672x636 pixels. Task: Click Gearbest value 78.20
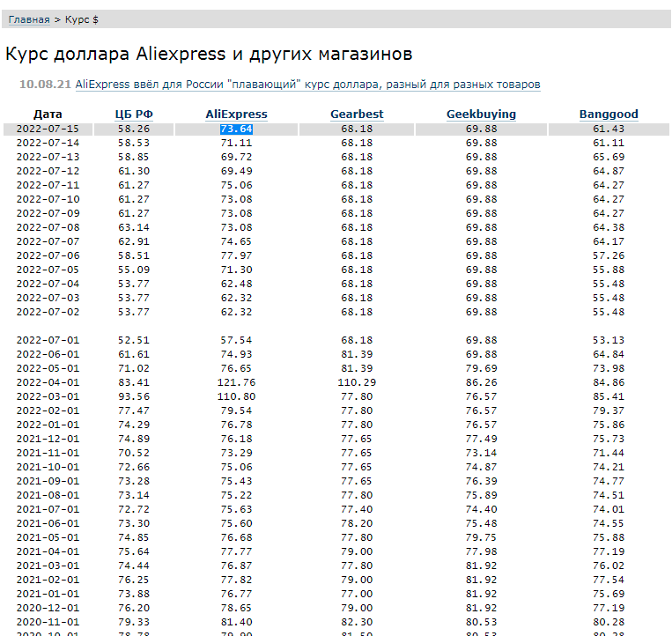point(357,524)
